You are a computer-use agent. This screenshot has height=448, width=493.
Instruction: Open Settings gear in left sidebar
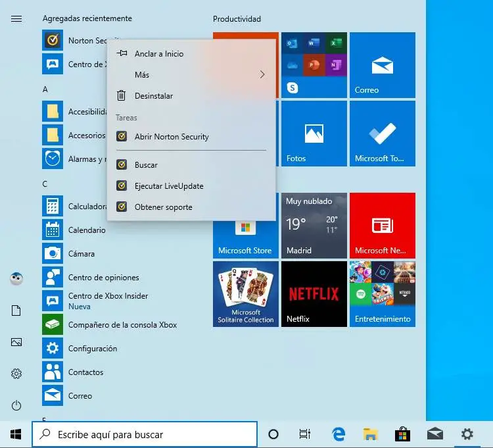16,374
